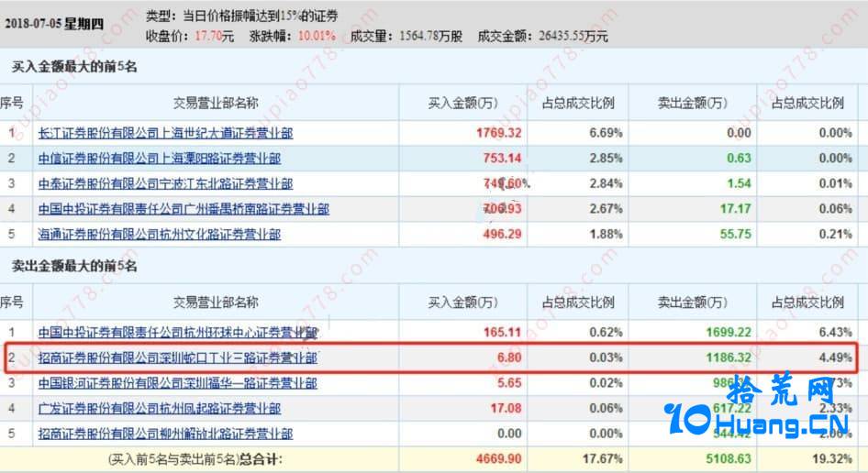Open 长江证券上海世纪大道证券营业部 link
The width and height of the screenshot is (868, 473).
(x=165, y=133)
